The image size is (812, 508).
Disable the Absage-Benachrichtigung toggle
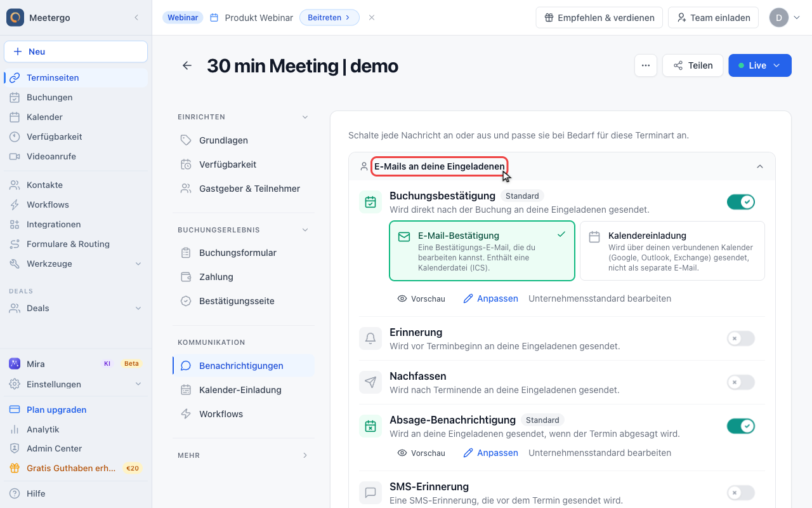741,426
